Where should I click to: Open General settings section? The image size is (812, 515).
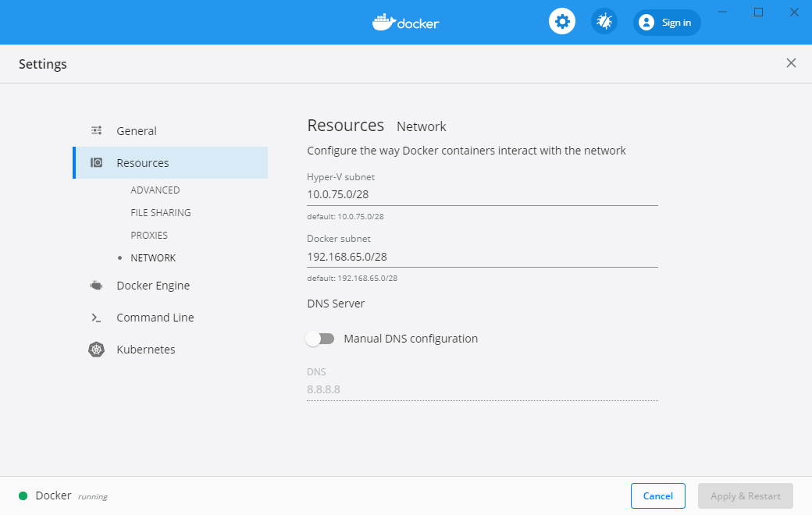tap(170, 130)
